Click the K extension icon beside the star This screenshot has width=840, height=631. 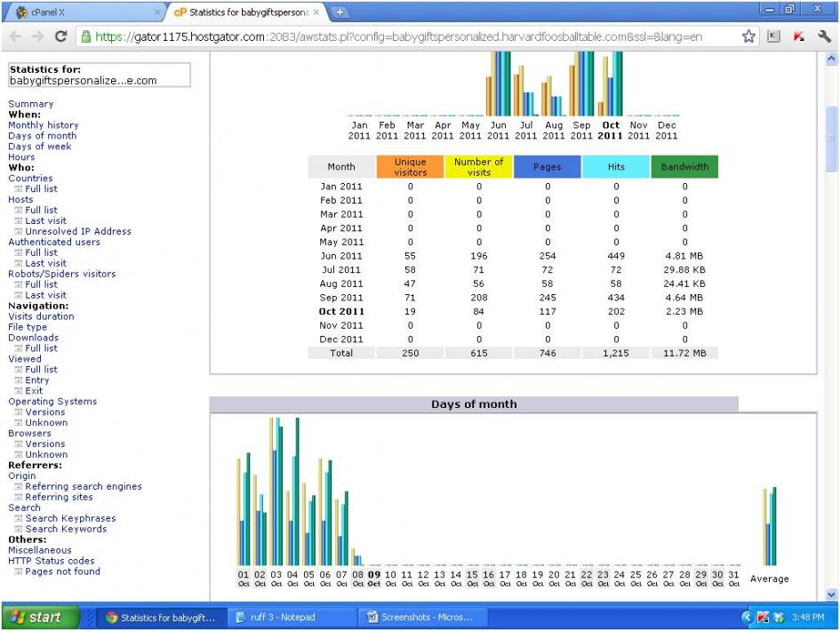(x=774, y=37)
